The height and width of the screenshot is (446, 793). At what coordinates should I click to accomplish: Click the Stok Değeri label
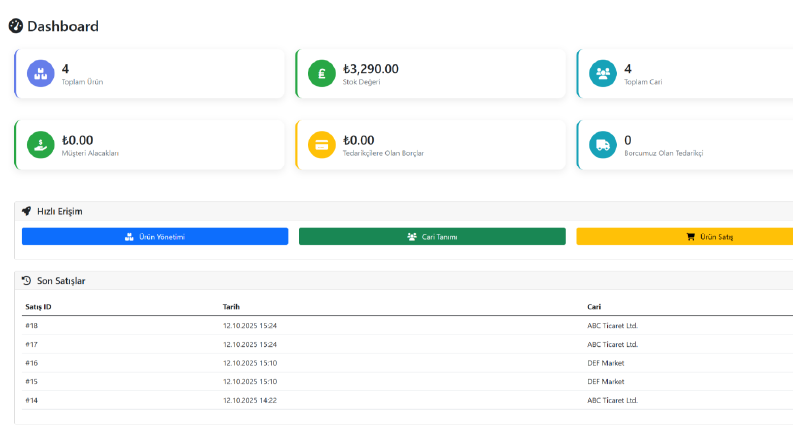click(362, 82)
